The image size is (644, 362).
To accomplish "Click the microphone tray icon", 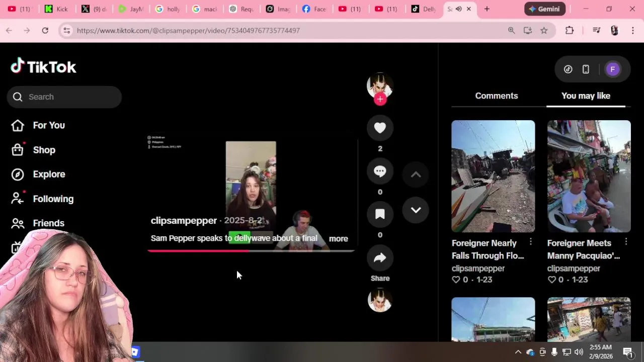I will [x=554, y=352].
